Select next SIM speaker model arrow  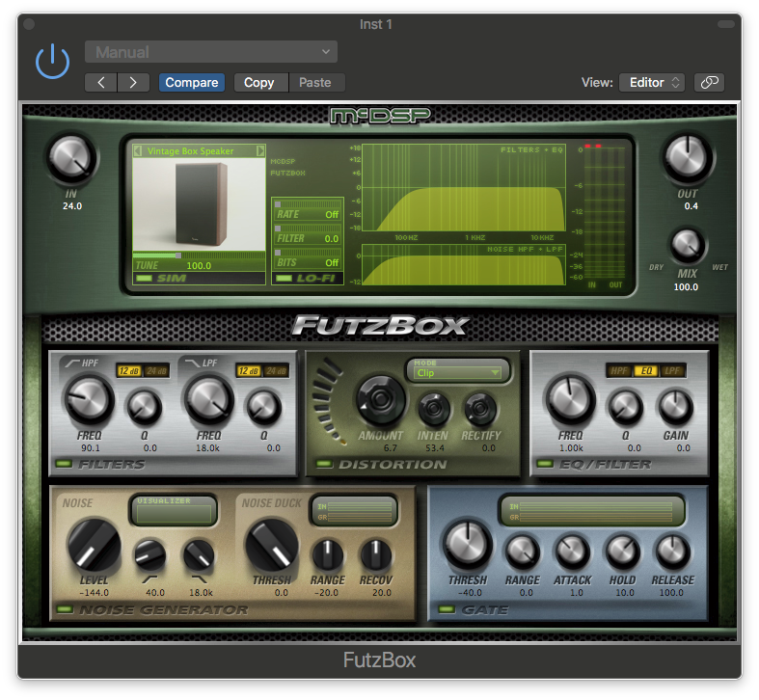tap(260, 150)
